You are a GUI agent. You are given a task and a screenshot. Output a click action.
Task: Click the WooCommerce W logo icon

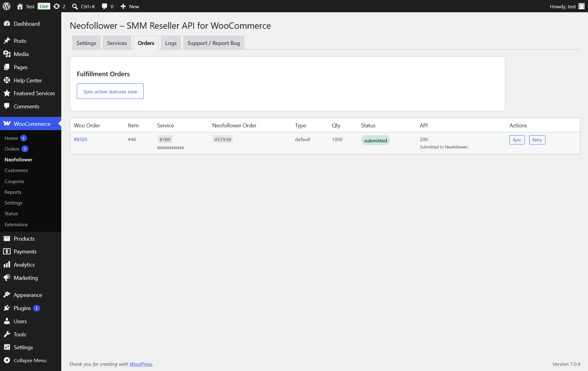click(x=7, y=124)
